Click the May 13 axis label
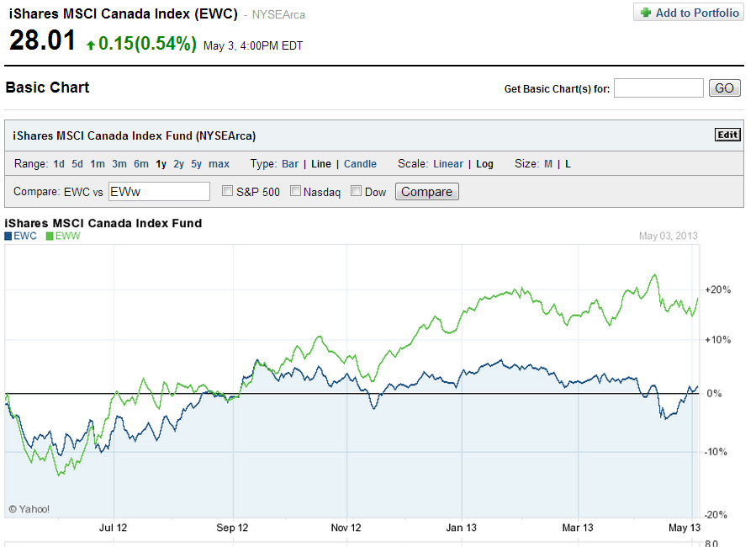 tap(685, 528)
